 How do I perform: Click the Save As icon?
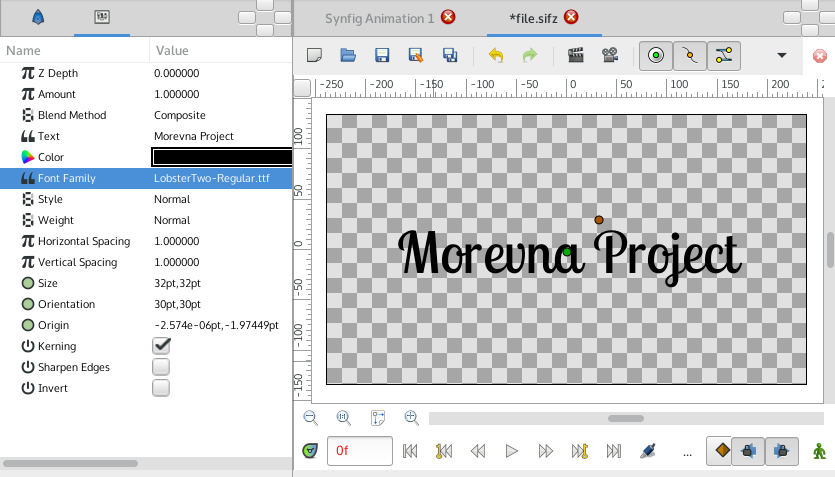pos(416,55)
